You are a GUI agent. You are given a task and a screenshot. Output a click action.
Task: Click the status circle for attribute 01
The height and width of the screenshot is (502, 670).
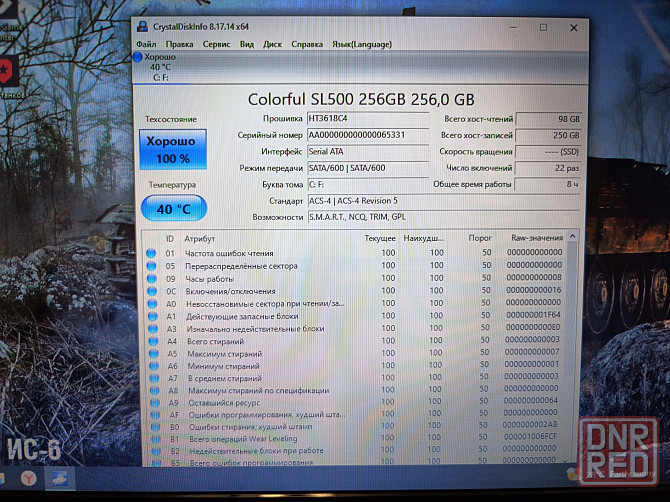pos(151,253)
